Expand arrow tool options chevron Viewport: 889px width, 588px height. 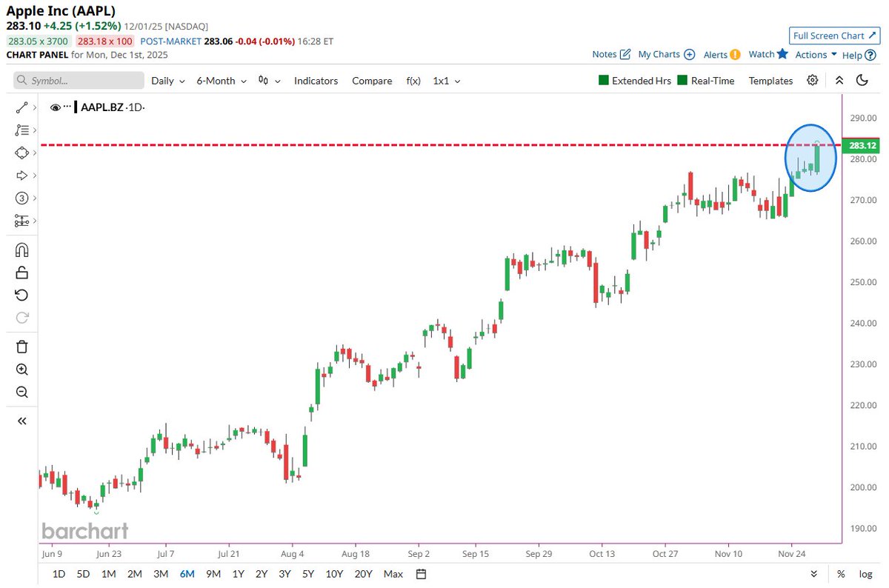(35, 176)
